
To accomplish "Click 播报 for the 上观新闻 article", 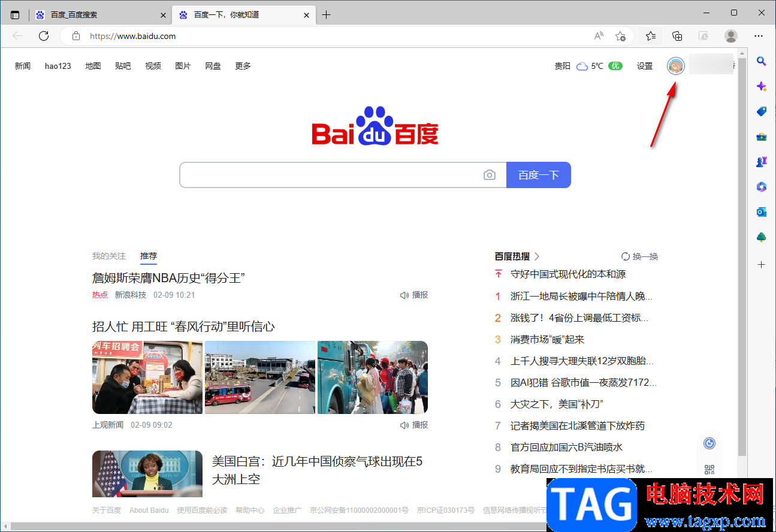I will [x=414, y=425].
